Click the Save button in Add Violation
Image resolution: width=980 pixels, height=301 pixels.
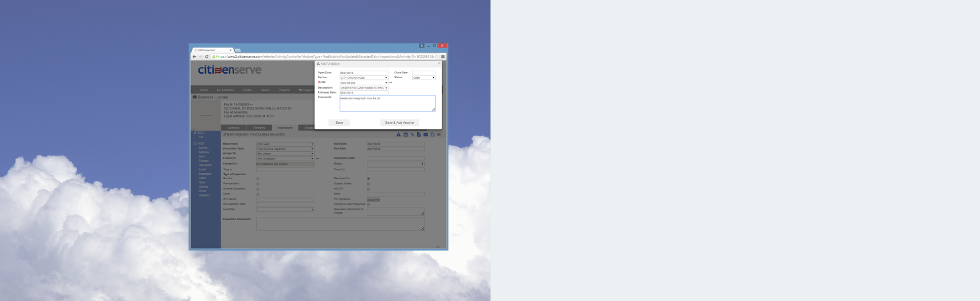pos(339,123)
